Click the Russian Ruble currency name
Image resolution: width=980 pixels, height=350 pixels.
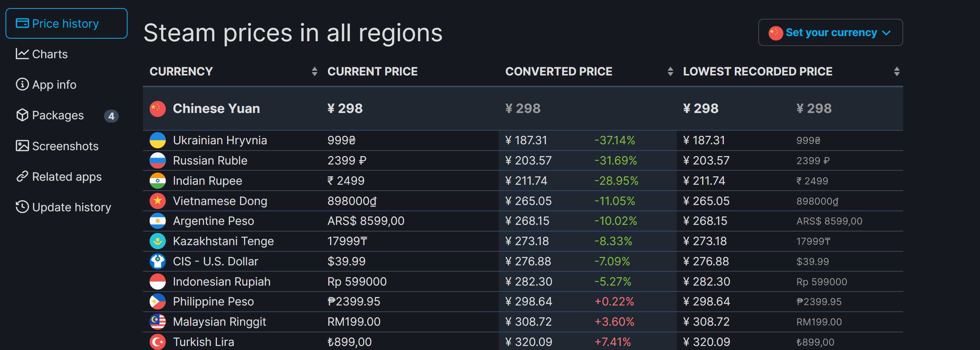click(x=210, y=160)
